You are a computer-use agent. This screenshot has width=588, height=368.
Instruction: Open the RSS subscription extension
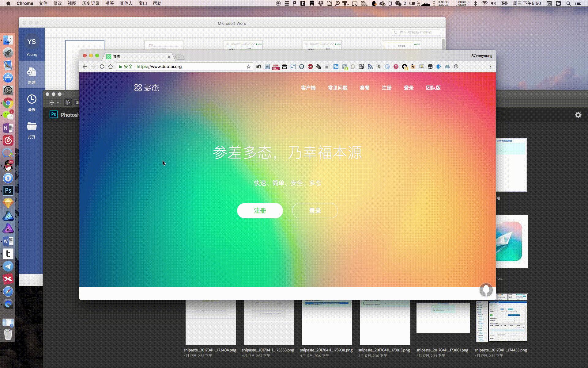coord(370,67)
